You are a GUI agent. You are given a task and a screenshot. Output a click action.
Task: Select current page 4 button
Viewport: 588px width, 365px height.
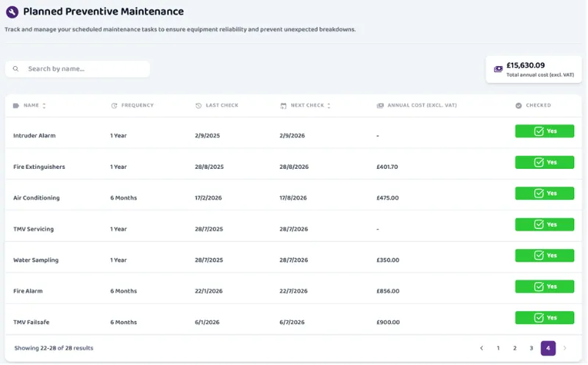pos(548,348)
